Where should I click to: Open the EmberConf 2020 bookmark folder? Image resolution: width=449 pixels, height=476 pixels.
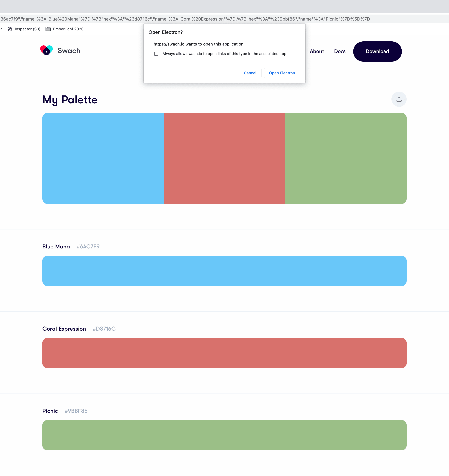tap(65, 29)
